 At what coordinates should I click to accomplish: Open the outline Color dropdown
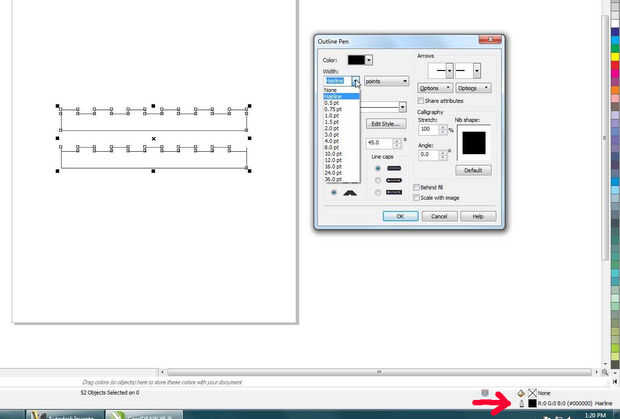pyautogui.click(x=369, y=60)
